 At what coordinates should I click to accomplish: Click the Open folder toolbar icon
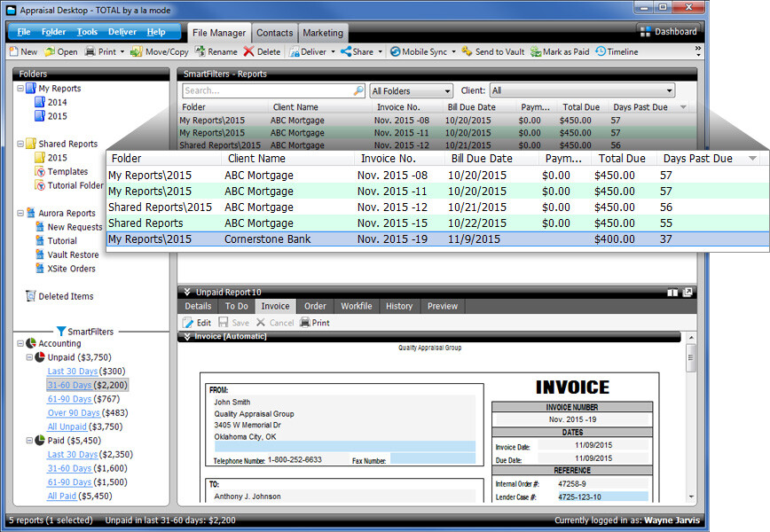pyautogui.click(x=50, y=51)
